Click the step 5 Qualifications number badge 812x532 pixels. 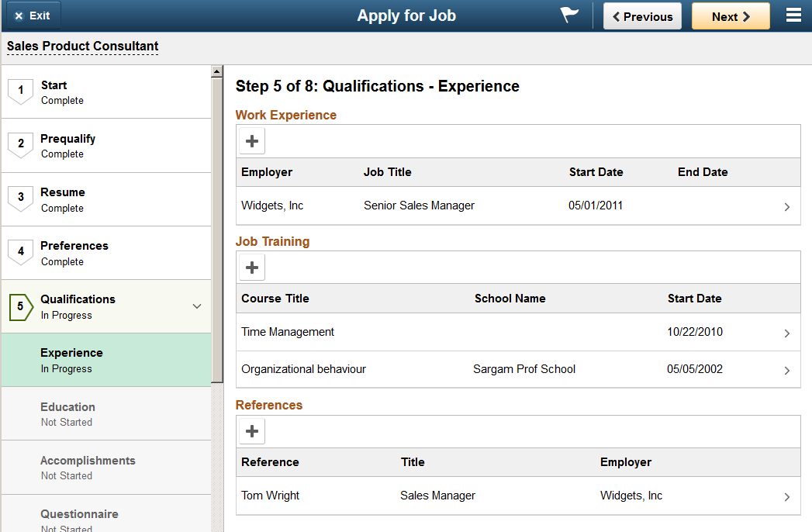tap(21, 306)
